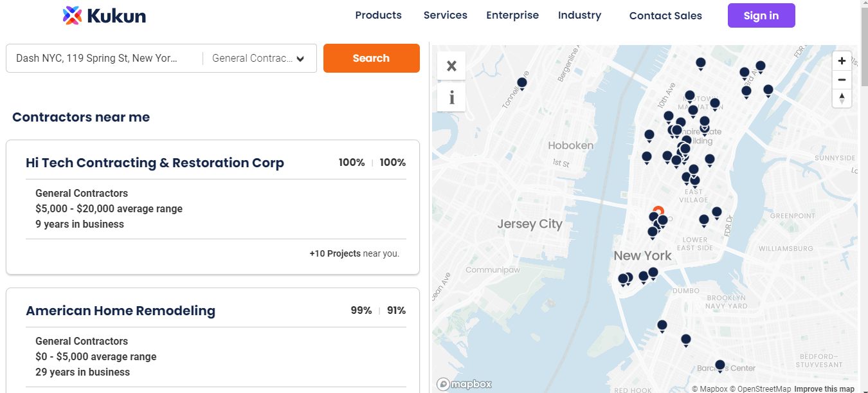Image resolution: width=868 pixels, height=393 pixels.
Task: Click the Mapbox logo on map
Action: pos(465,384)
